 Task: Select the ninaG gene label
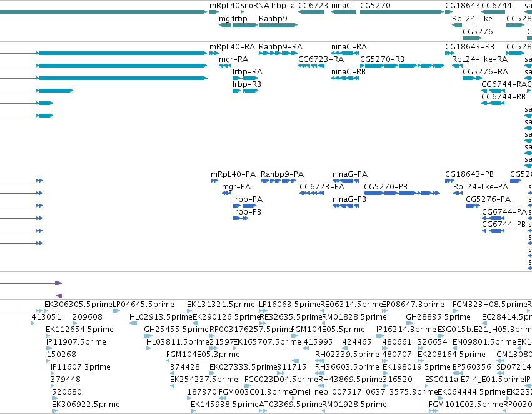click(341, 6)
